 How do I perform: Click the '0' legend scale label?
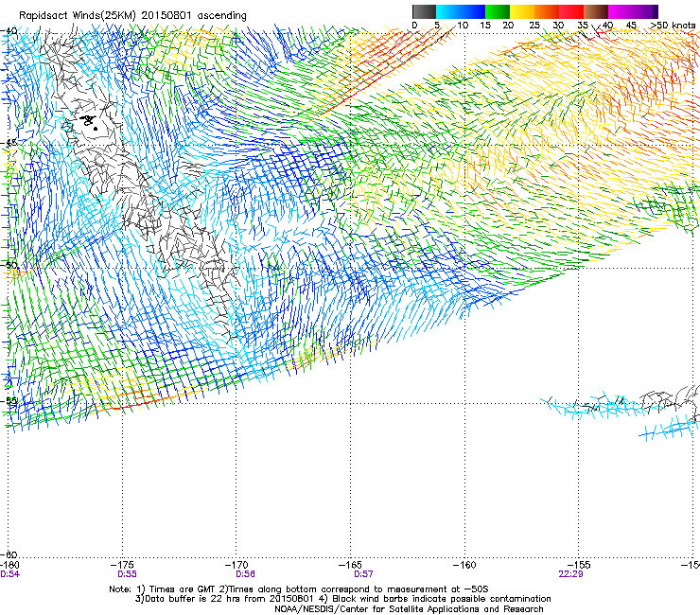[x=414, y=26]
